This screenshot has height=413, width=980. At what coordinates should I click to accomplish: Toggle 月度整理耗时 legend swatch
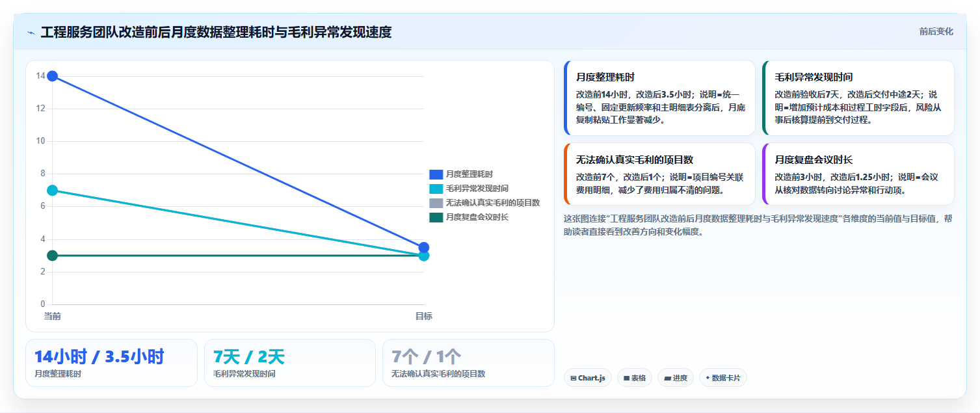coord(436,174)
